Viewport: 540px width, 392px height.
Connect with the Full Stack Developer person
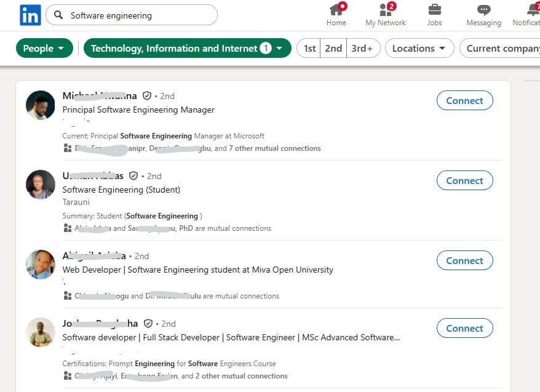464,328
